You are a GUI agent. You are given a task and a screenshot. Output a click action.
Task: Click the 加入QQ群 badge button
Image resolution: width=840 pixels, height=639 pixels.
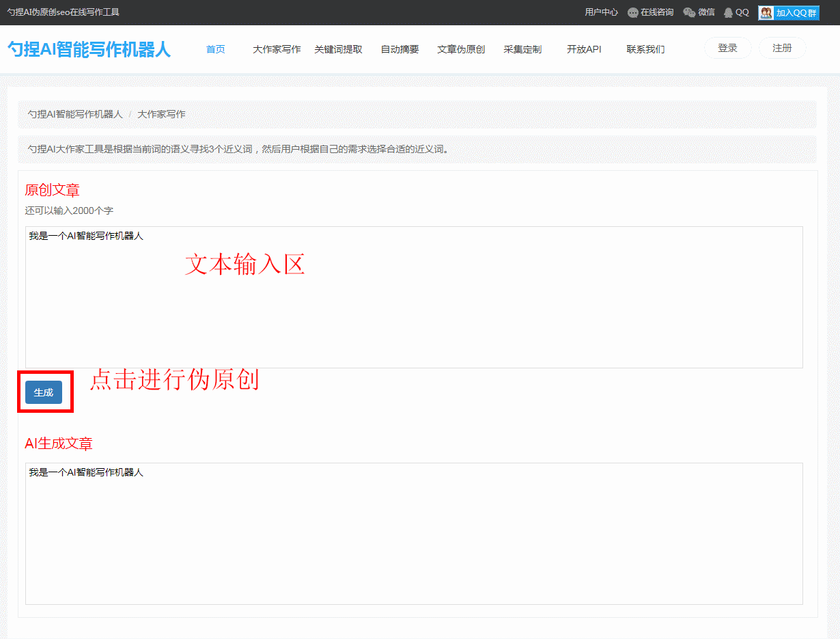[x=788, y=12]
